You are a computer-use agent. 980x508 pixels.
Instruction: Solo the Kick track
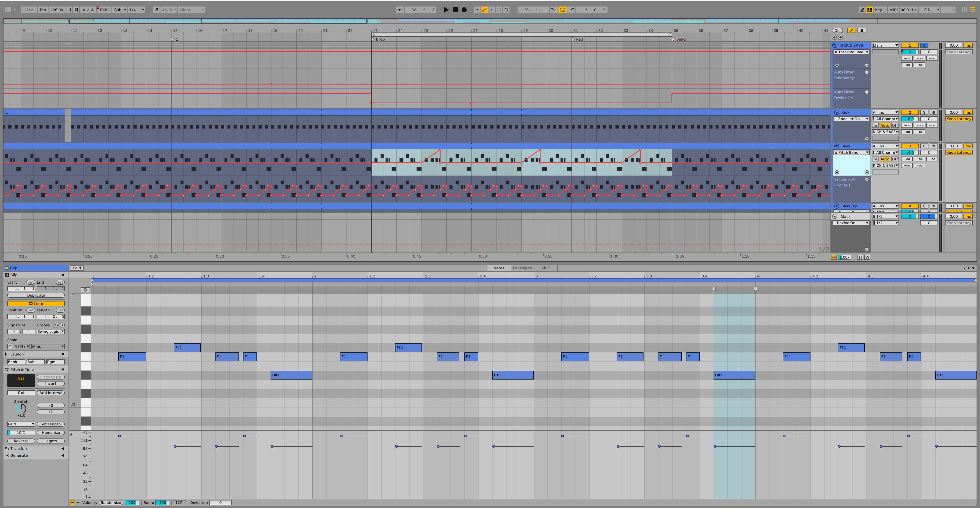924,112
